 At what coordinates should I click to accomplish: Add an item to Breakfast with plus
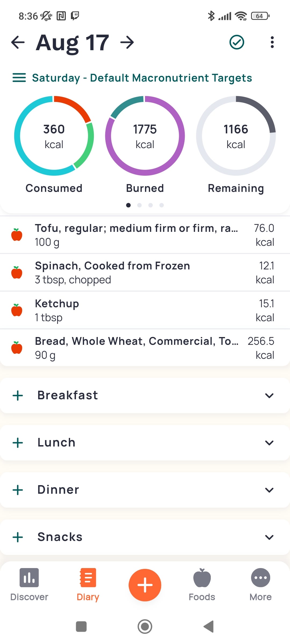point(18,396)
